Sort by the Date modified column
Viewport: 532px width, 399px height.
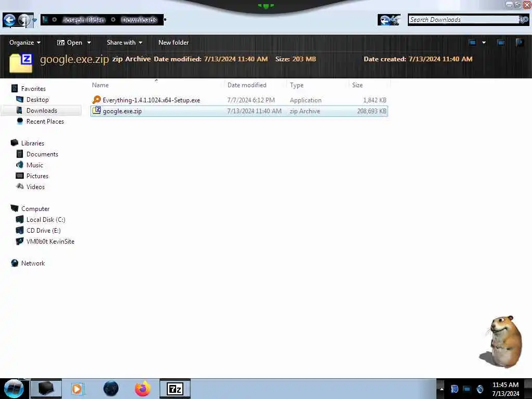coord(247,85)
